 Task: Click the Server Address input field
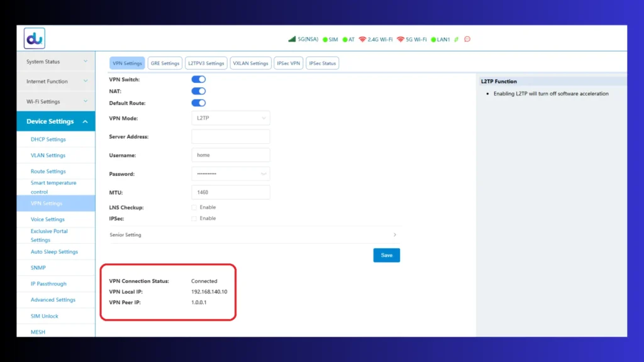(x=230, y=137)
